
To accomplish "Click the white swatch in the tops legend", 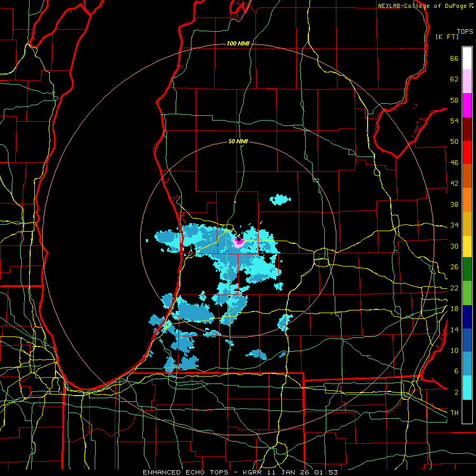I will click(x=467, y=58).
